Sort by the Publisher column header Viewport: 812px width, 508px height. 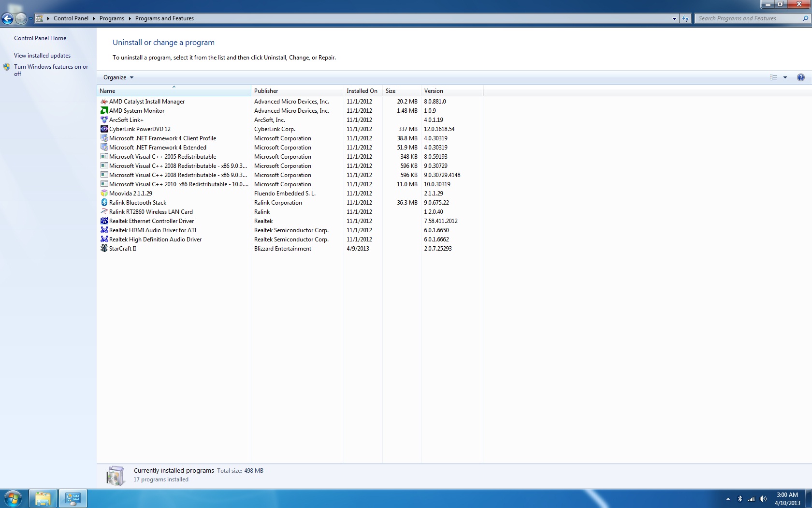click(x=297, y=91)
